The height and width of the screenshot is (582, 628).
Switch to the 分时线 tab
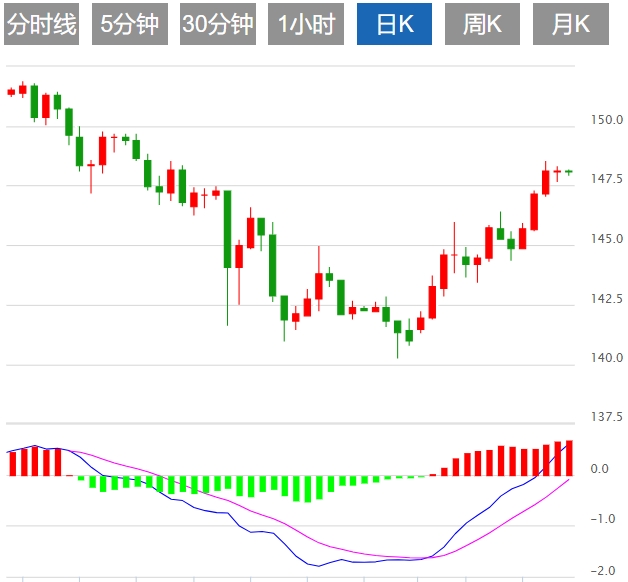(41, 24)
